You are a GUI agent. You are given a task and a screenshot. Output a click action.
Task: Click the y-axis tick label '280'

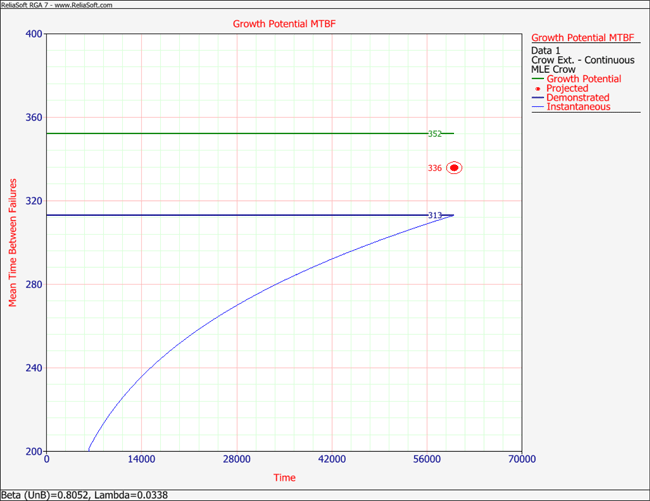tap(34, 285)
